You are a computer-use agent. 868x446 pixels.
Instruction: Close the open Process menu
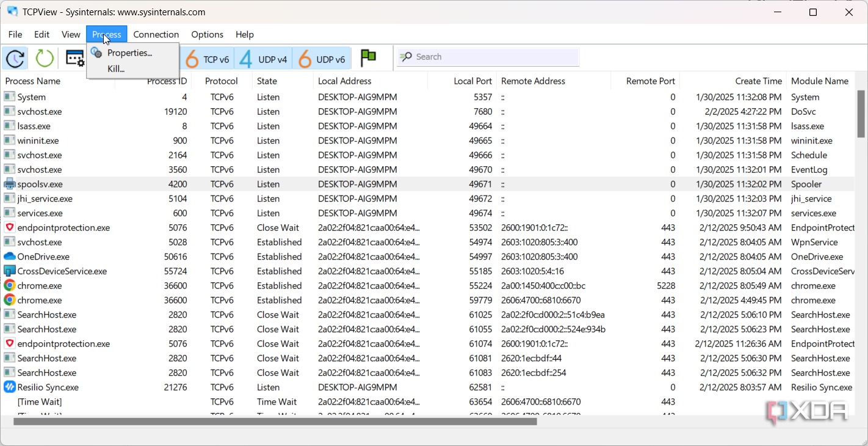pyautogui.click(x=107, y=34)
